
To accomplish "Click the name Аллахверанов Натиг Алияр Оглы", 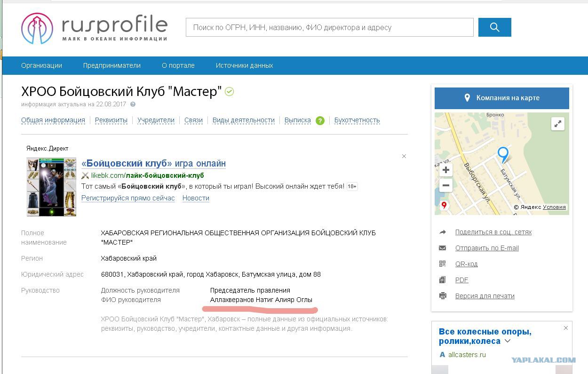I will point(261,300).
